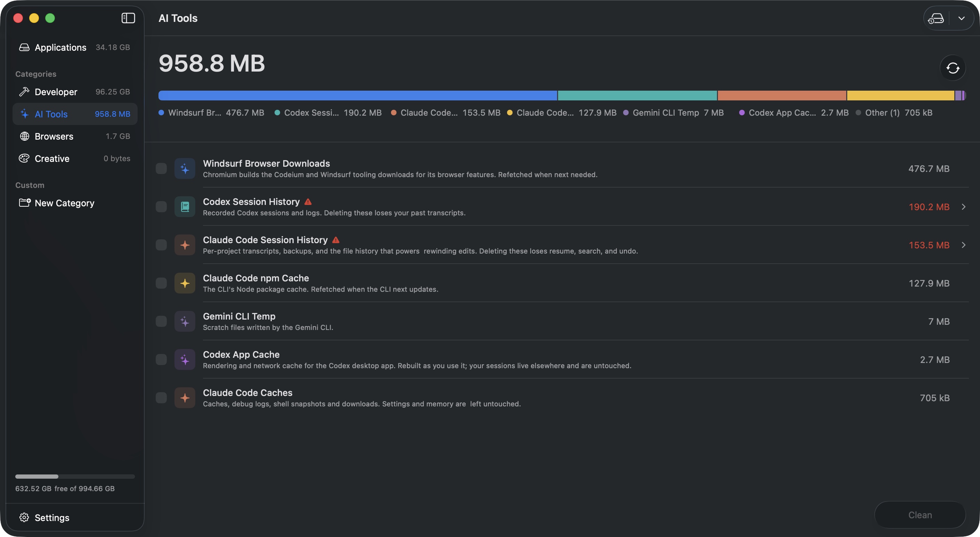Click the Claude Code npm Cache icon
The image size is (980, 537).
pyautogui.click(x=185, y=283)
